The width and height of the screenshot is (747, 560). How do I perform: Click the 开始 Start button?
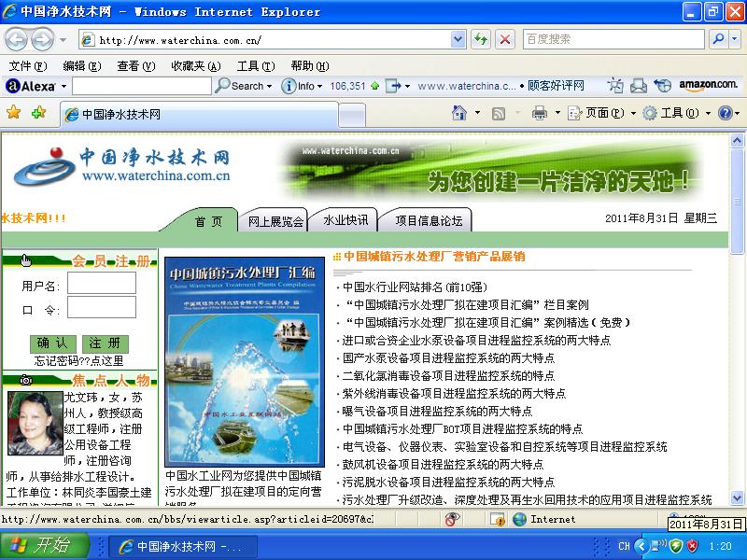coord(45,546)
